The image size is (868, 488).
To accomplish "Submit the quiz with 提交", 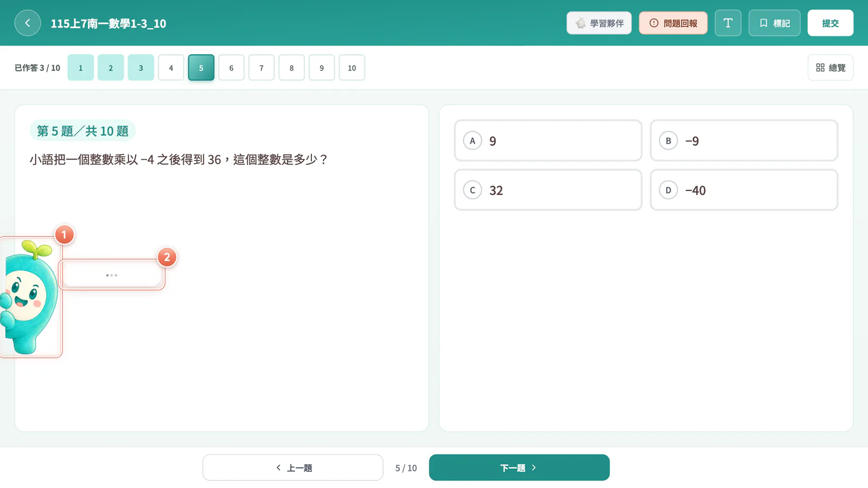I will 830,23.
